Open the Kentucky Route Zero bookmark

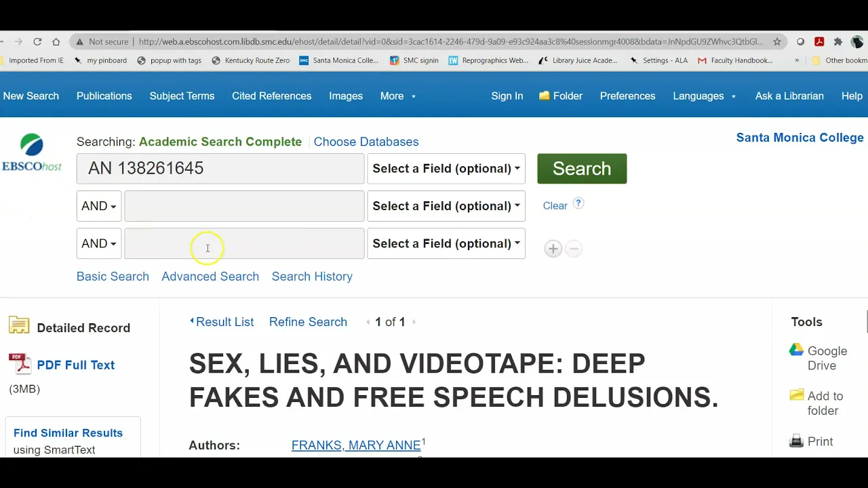click(251, 60)
